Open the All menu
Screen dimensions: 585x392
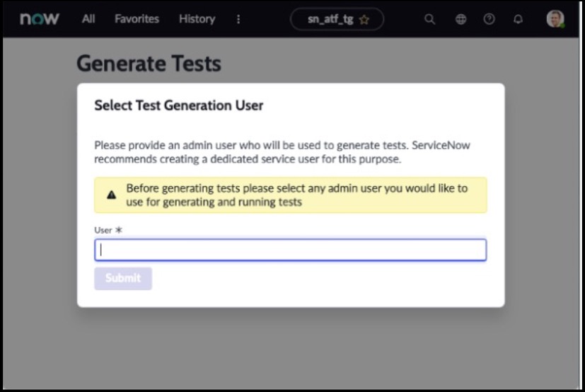88,19
